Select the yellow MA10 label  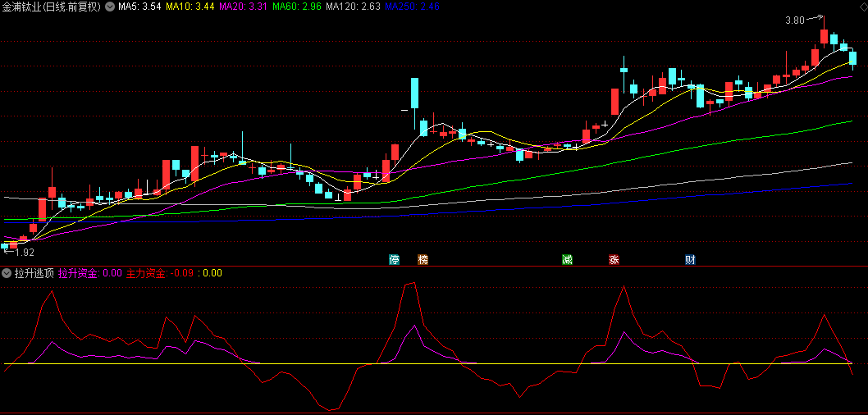tap(190, 7)
